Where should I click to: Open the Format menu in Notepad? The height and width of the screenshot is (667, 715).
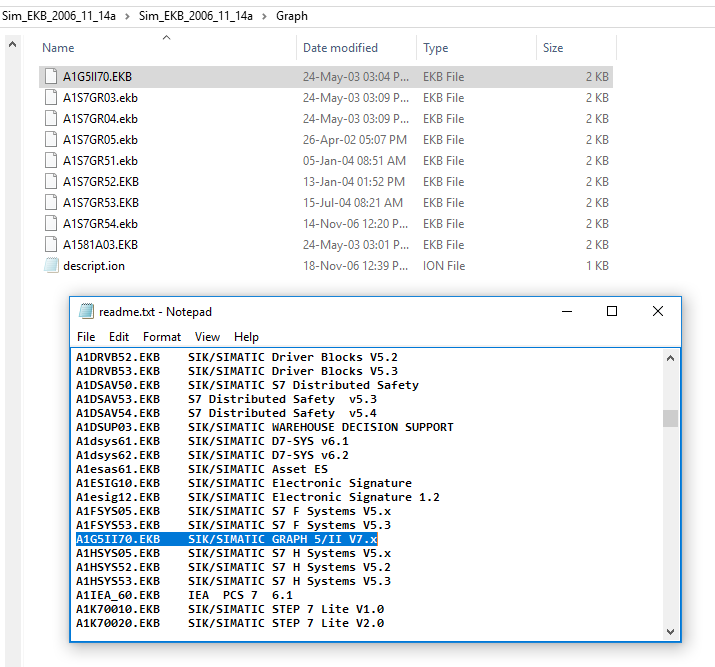coord(162,337)
